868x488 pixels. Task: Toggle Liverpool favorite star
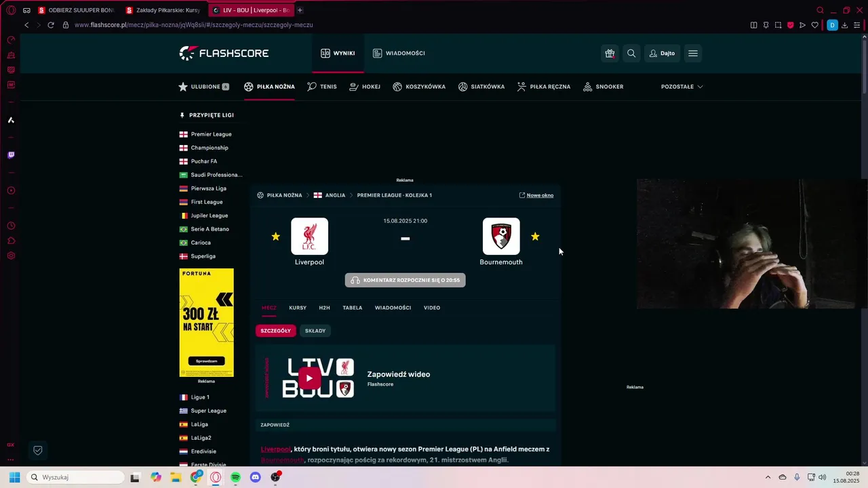click(275, 237)
